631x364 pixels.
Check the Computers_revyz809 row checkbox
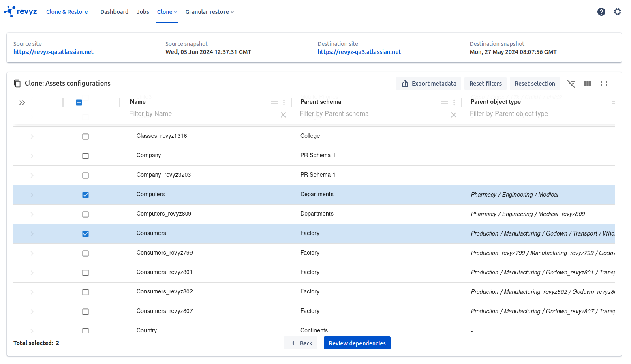coord(86,214)
